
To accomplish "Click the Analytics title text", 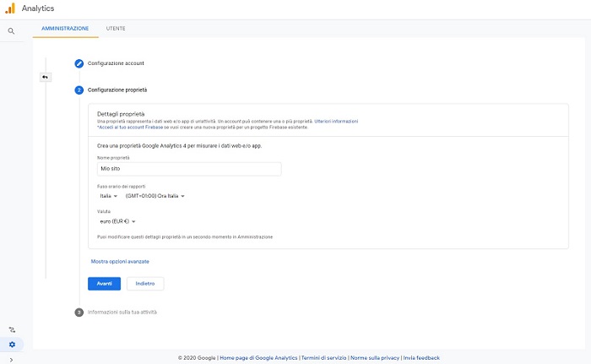I will [x=38, y=8].
